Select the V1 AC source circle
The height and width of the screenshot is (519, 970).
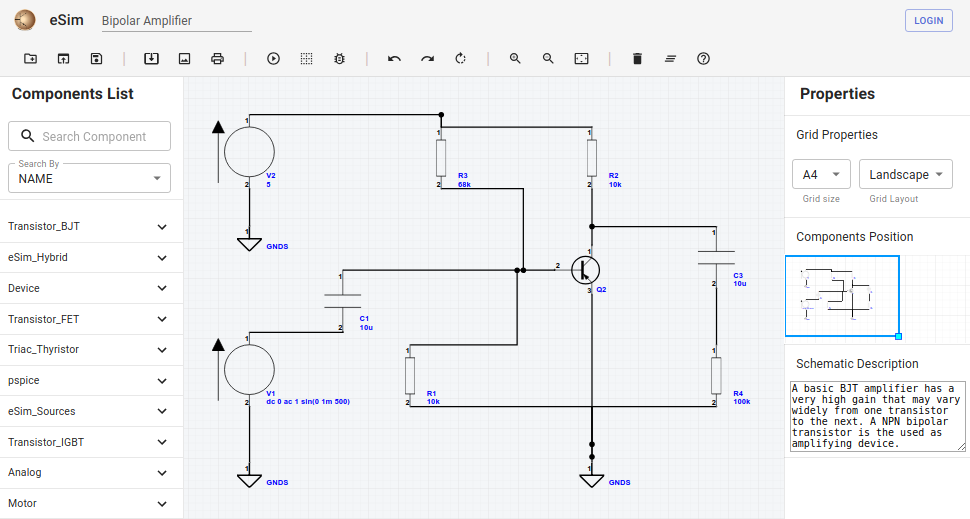249,369
